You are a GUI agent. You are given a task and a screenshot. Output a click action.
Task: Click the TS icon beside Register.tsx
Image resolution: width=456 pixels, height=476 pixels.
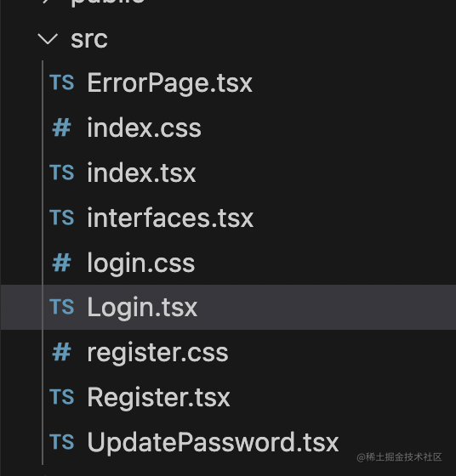(x=62, y=397)
